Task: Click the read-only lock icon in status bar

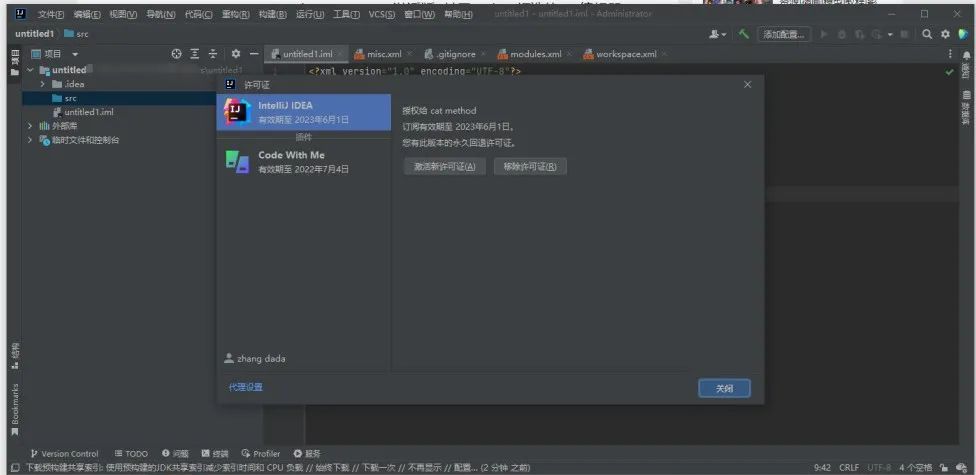Action: coord(944,468)
